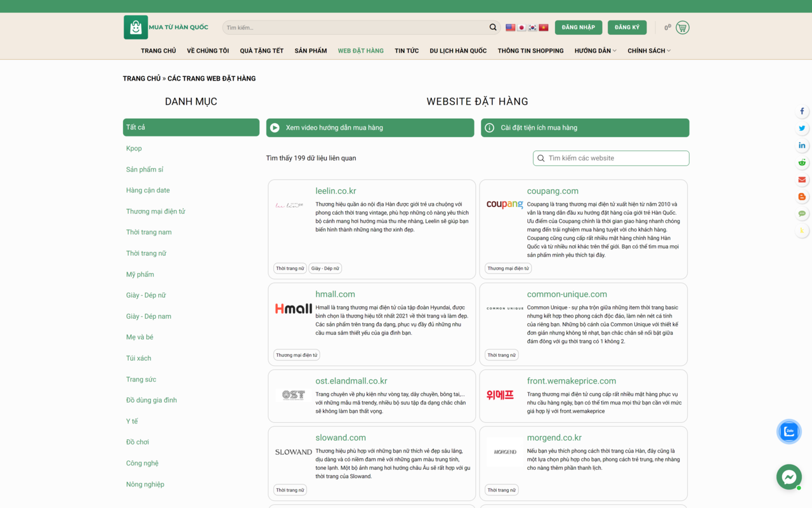Go to Trang chủ in navigation
This screenshot has width=812, height=508.
(159, 51)
